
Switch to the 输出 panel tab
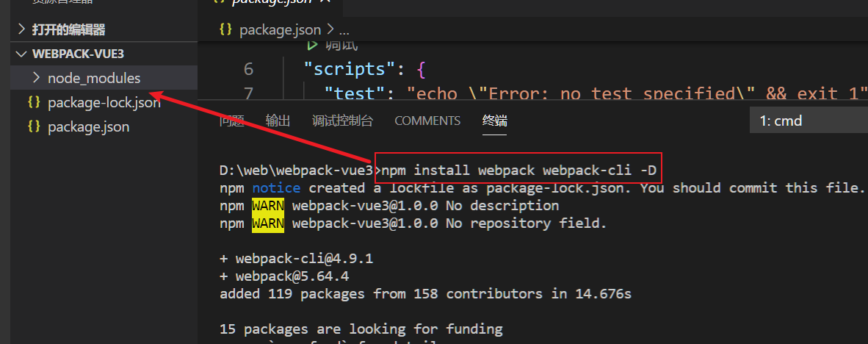tap(278, 121)
